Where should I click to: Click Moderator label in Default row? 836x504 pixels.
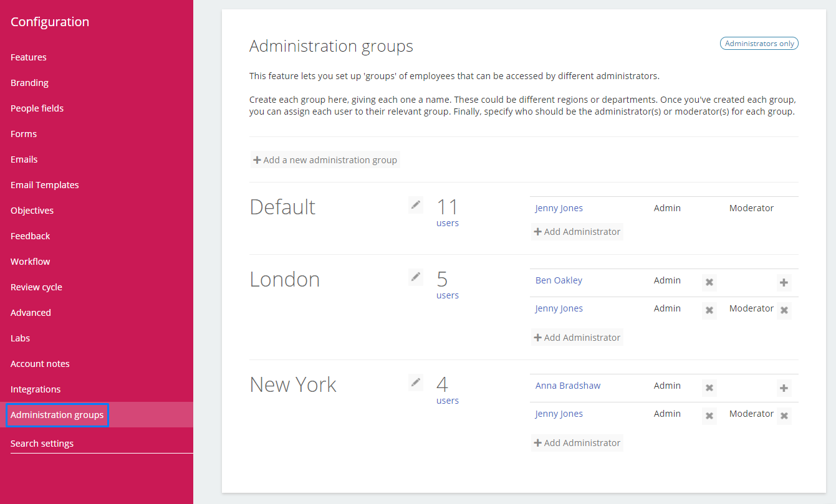click(x=751, y=208)
